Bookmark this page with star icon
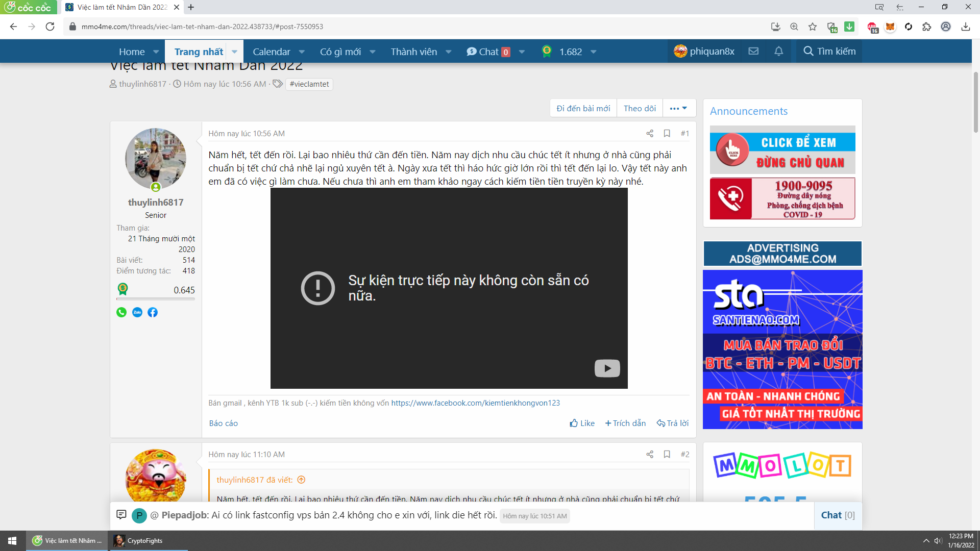The height and width of the screenshot is (551, 980). click(x=813, y=27)
